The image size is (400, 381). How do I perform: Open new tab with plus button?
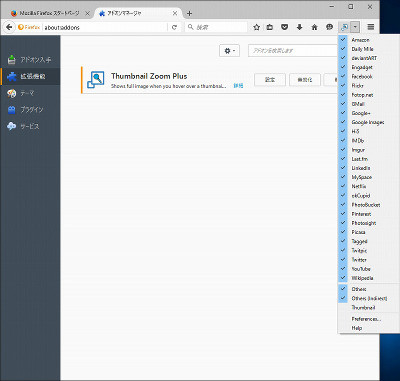coord(189,13)
